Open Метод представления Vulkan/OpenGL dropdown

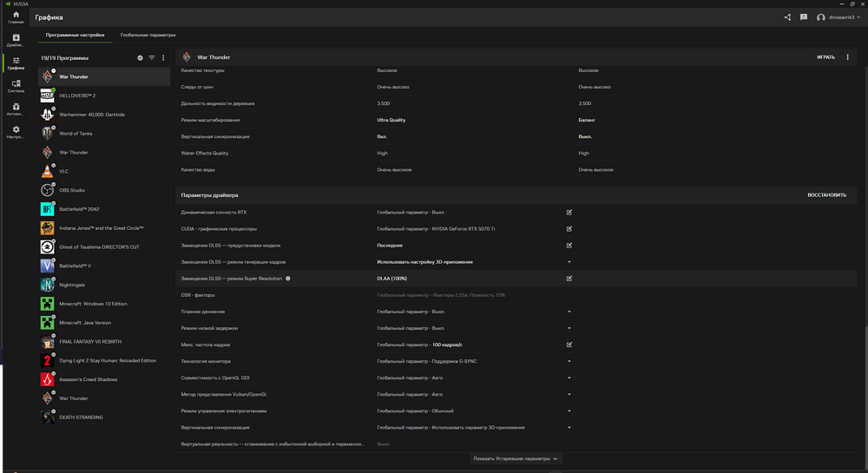click(569, 394)
